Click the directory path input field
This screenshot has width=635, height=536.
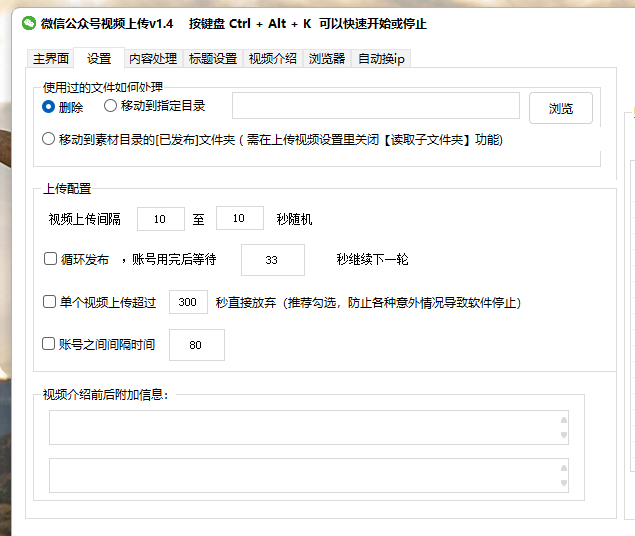(376, 106)
